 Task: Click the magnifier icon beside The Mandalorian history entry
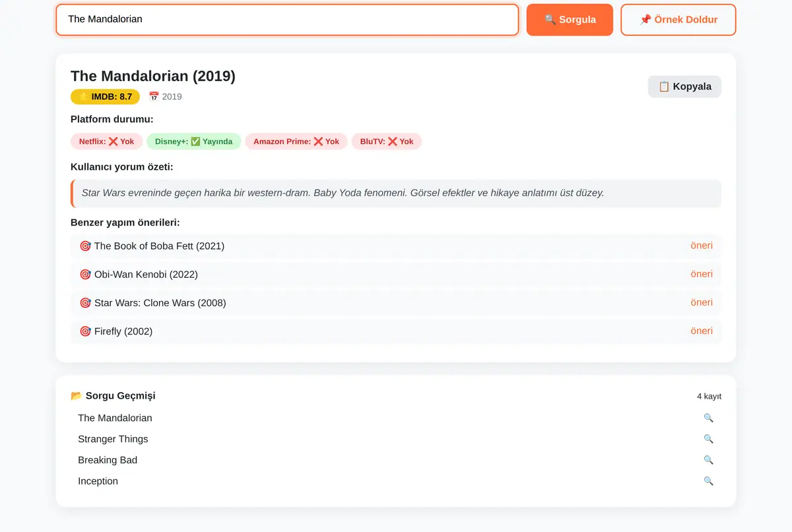tap(708, 418)
